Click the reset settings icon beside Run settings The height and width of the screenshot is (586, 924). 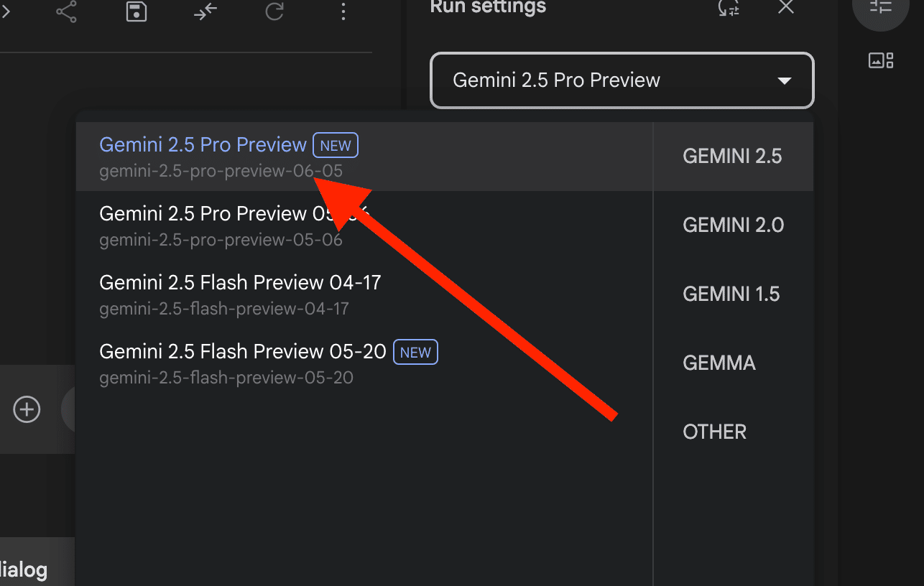click(x=729, y=8)
